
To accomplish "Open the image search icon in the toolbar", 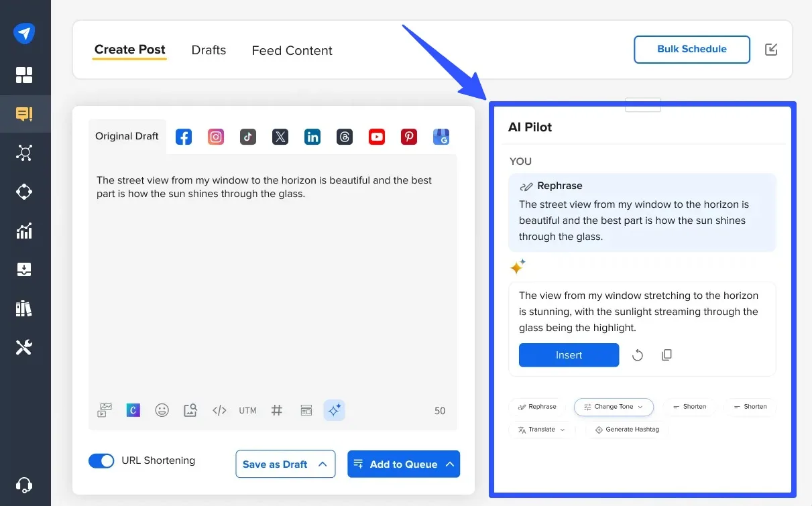I will 190,410.
